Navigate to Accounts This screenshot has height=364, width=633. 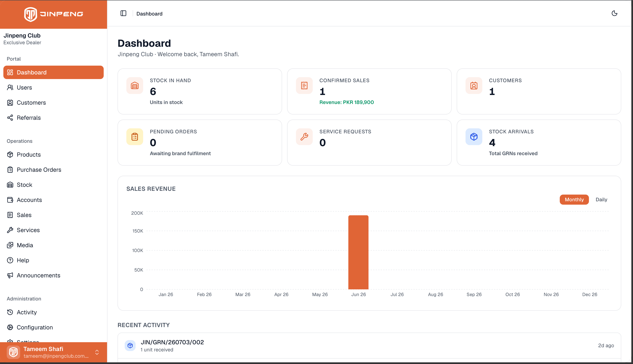[x=54, y=200]
